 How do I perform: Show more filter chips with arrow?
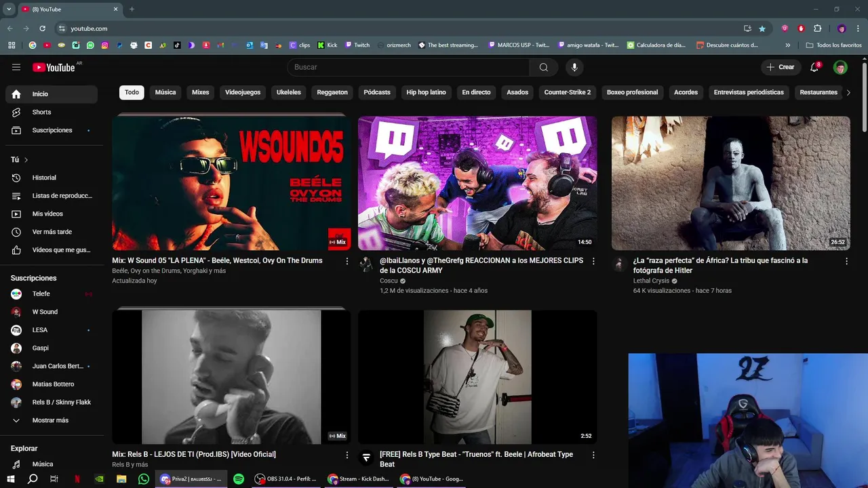(x=848, y=92)
